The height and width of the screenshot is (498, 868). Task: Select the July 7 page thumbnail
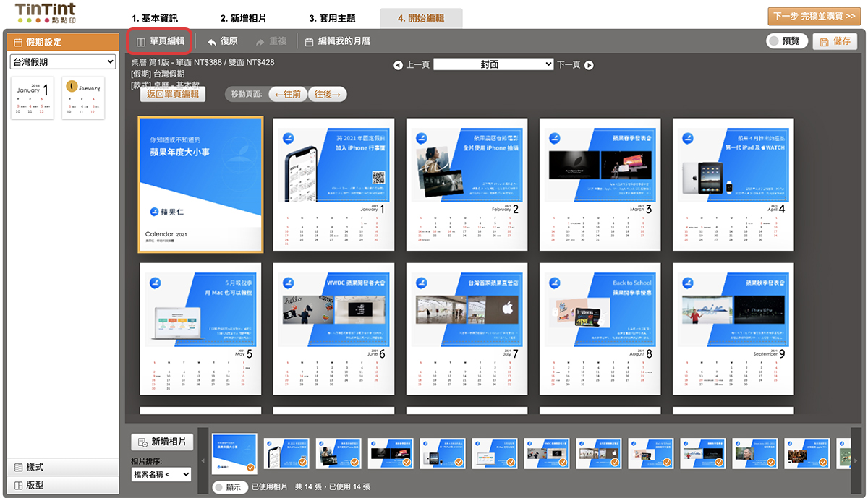click(467, 329)
